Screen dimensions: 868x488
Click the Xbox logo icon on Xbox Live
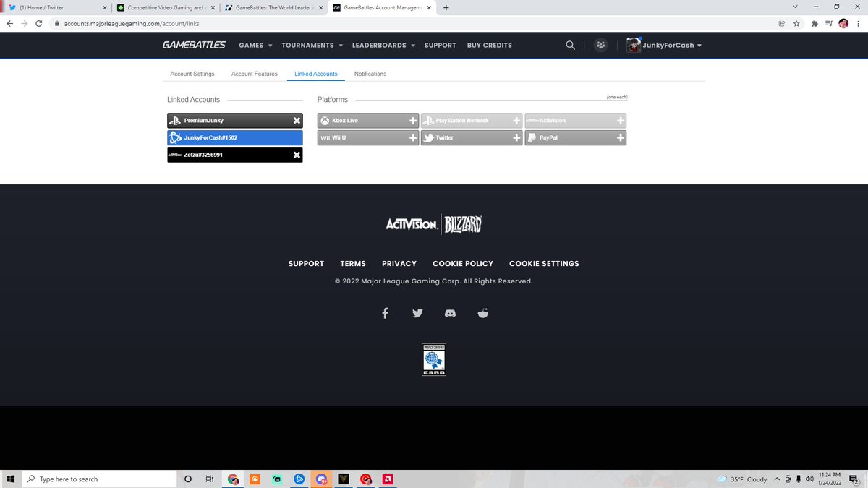[x=325, y=121]
